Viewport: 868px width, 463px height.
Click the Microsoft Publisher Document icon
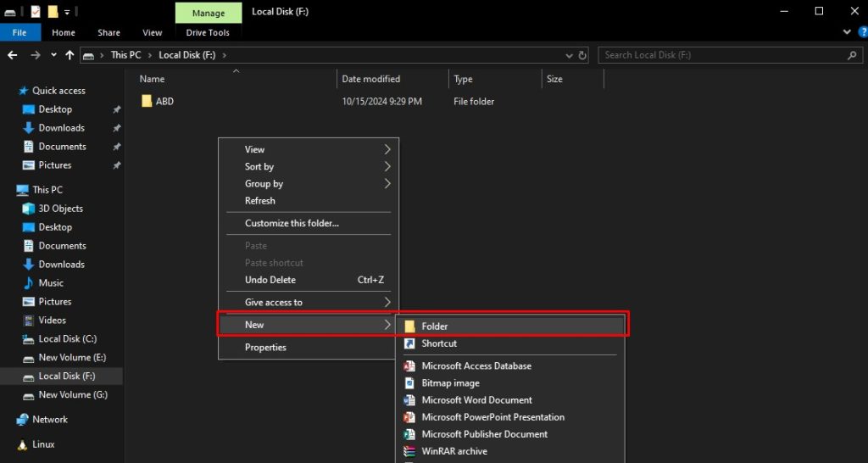409,434
